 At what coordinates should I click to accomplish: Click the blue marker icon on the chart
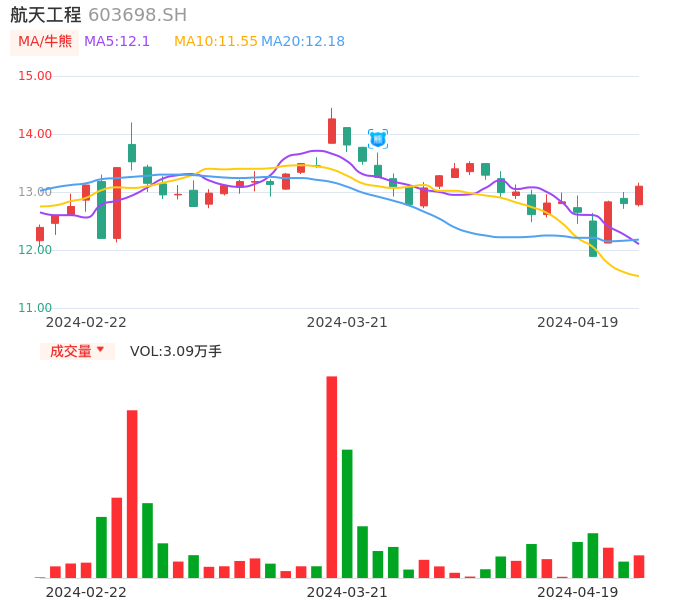(x=377, y=139)
